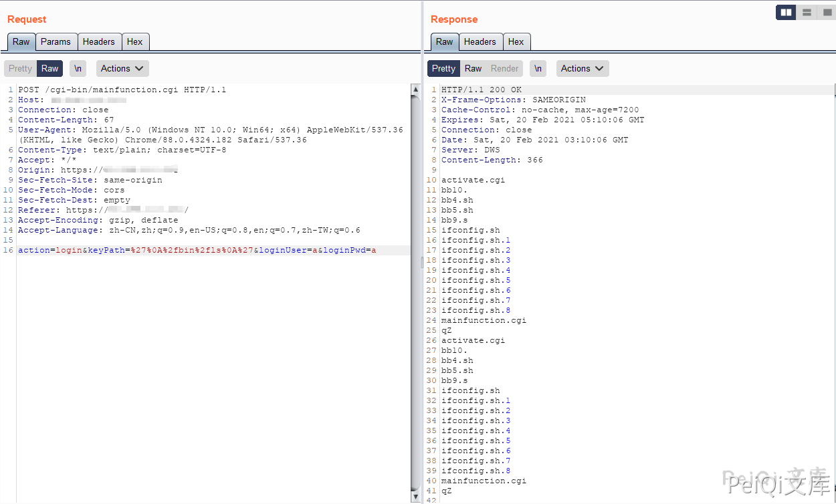Enable Pretty view in Request editor
Image resolution: width=836 pixels, height=504 pixels.
[20, 68]
